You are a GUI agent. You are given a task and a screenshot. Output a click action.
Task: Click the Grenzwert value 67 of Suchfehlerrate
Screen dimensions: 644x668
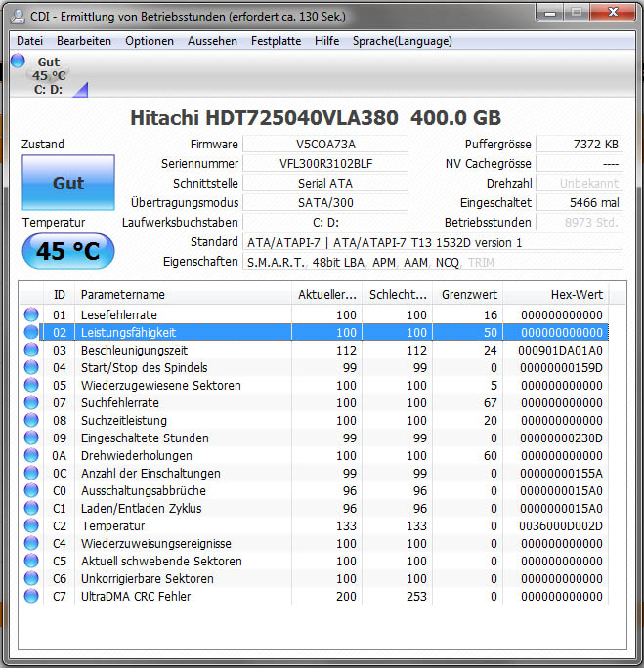click(x=491, y=402)
